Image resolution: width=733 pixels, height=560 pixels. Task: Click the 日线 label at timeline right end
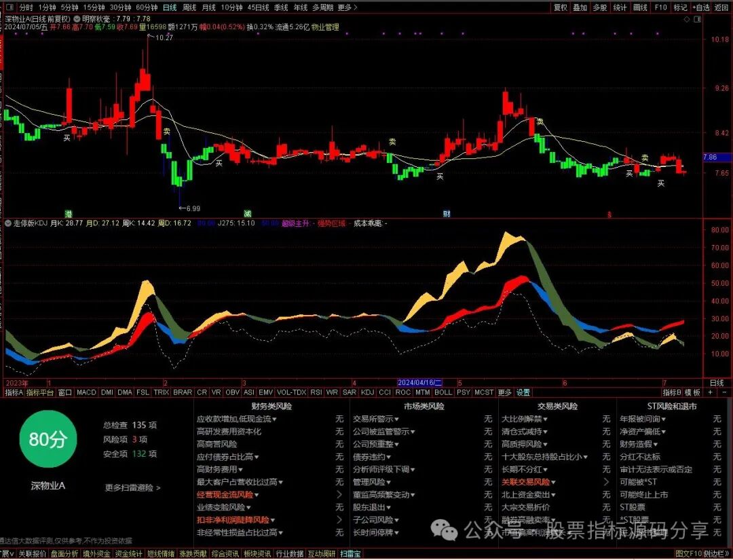(x=717, y=383)
